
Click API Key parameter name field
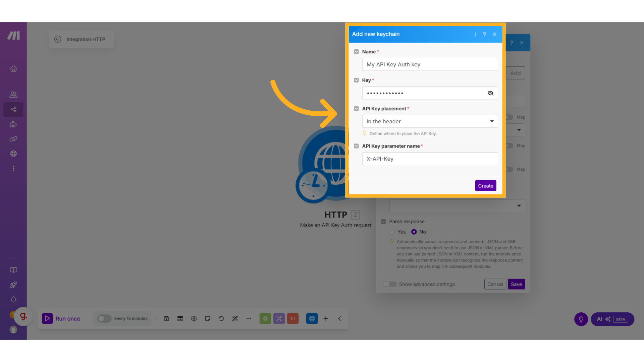coord(430,159)
